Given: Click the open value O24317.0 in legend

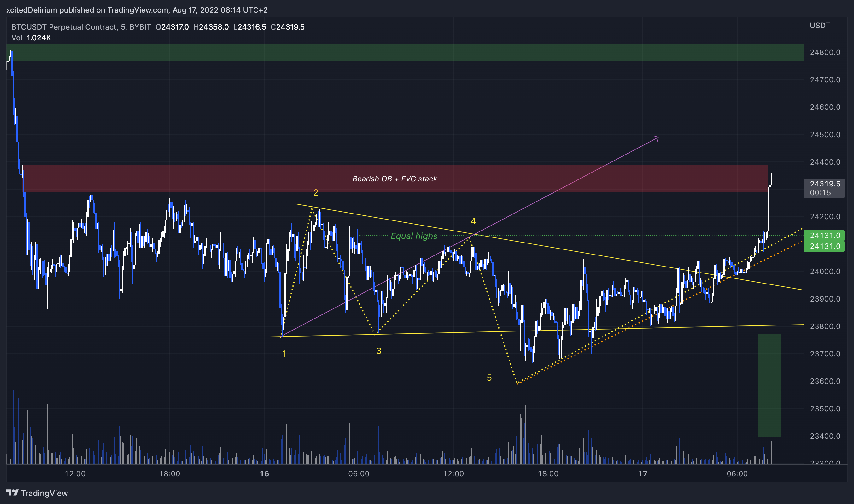Looking at the screenshot, I should tap(172, 27).
